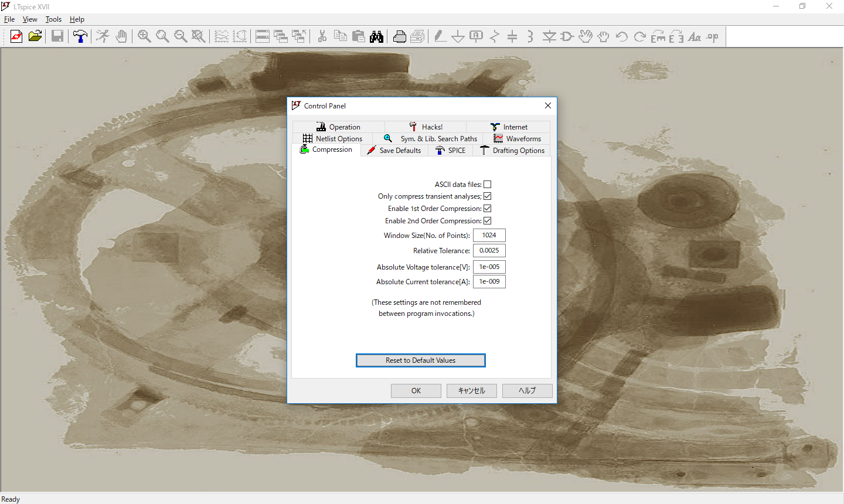Select the diode component icon
The width and height of the screenshot is (844, 504).
(549, 36)
